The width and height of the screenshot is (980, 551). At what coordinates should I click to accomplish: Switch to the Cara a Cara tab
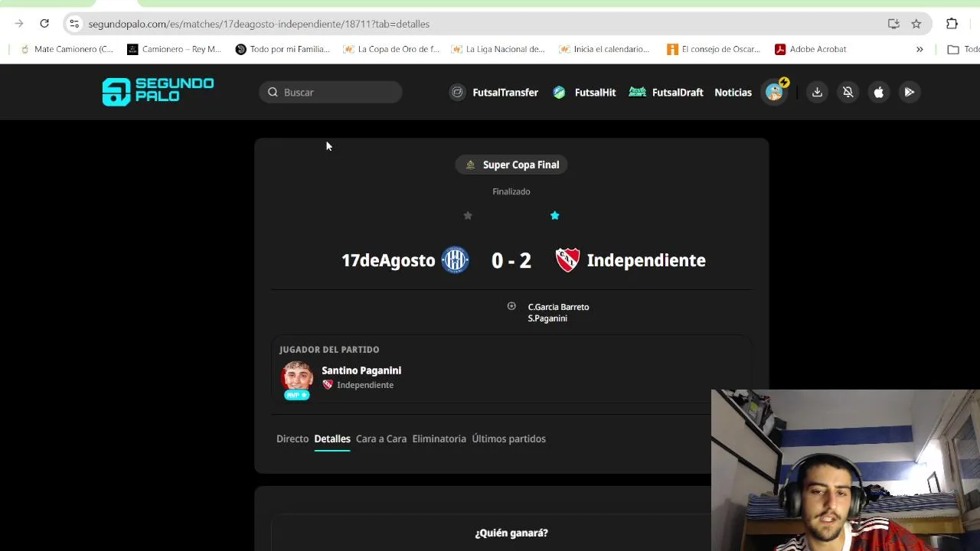point(381,439)
